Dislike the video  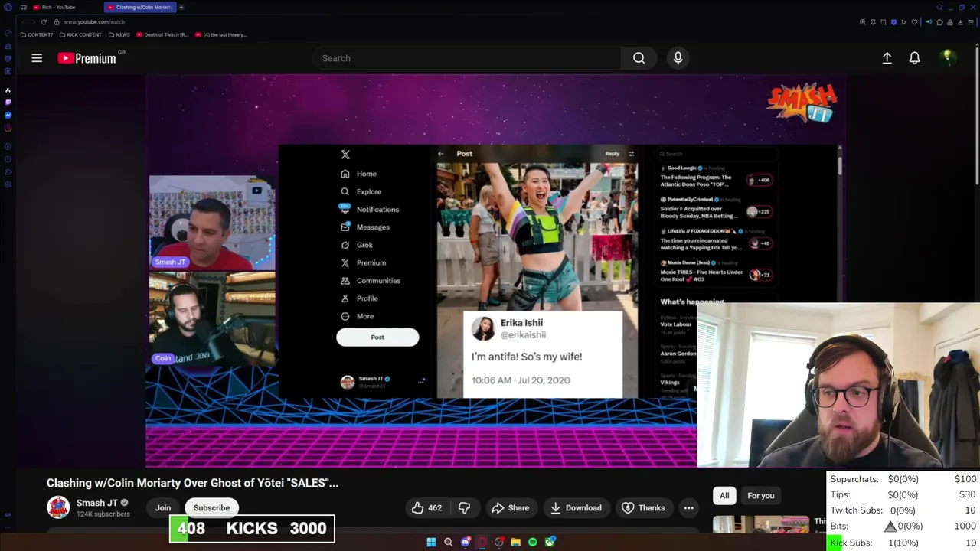coord(464,508)
